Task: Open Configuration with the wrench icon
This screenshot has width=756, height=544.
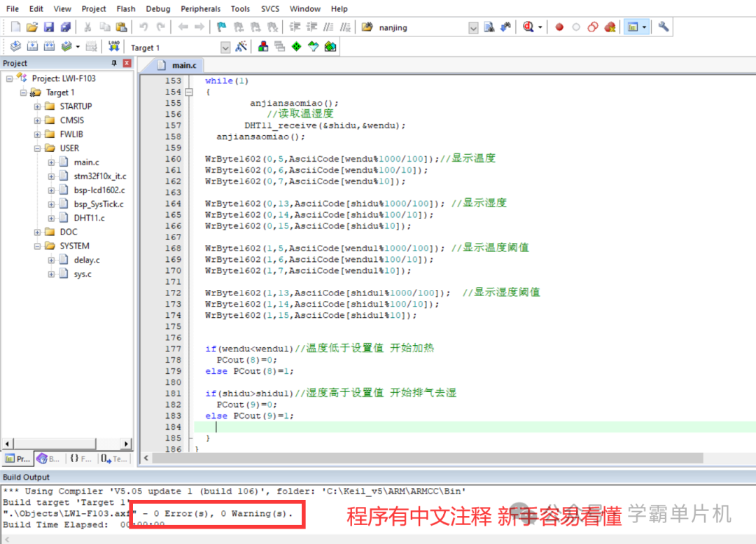Action: click(x=664, y=27)
